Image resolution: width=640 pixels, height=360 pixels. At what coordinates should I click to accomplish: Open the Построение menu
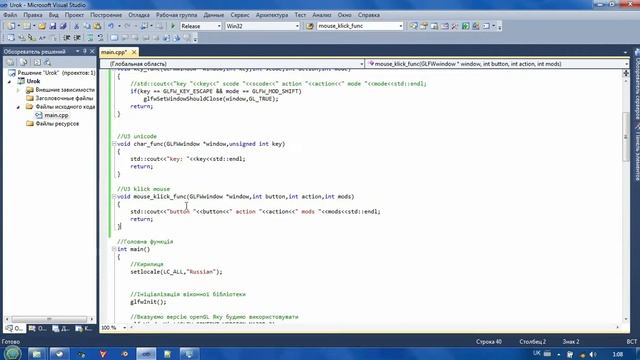pyautogui.click(x=106, y=15)
